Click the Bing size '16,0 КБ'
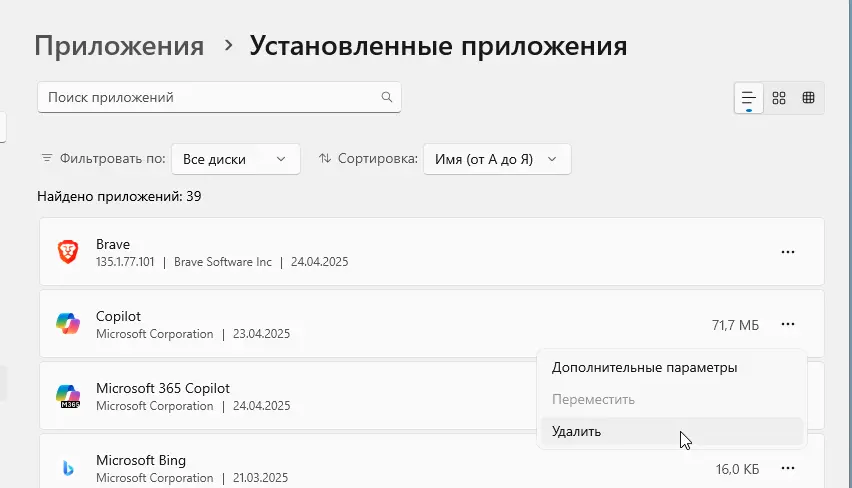 point(737,469)
